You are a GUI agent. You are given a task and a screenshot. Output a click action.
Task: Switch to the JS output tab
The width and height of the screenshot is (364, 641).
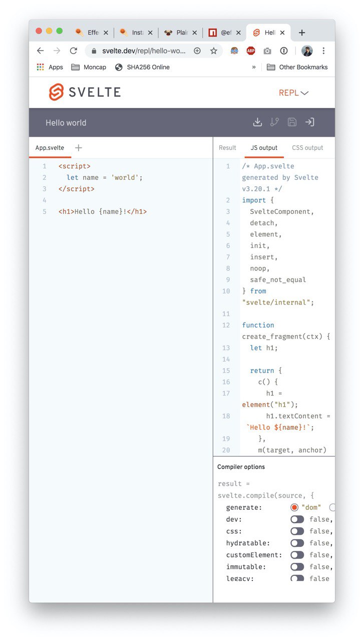pyautogui.click(x=264, y=148)
